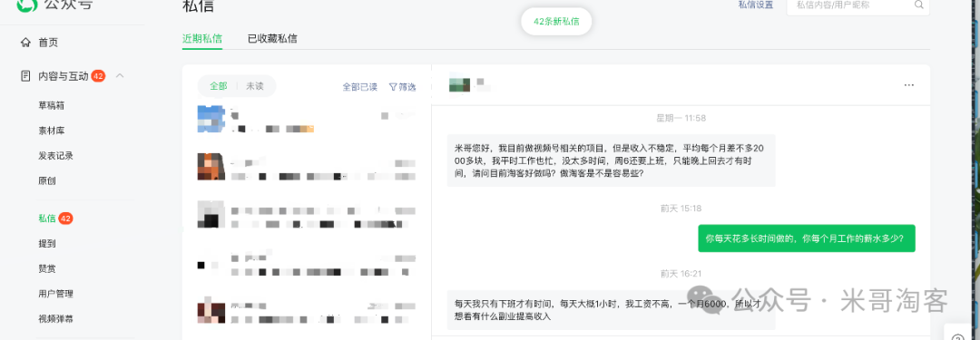Open 赞赏 in sidebar
The height and width of the screenshot is (340, 980).
[47, 268]
